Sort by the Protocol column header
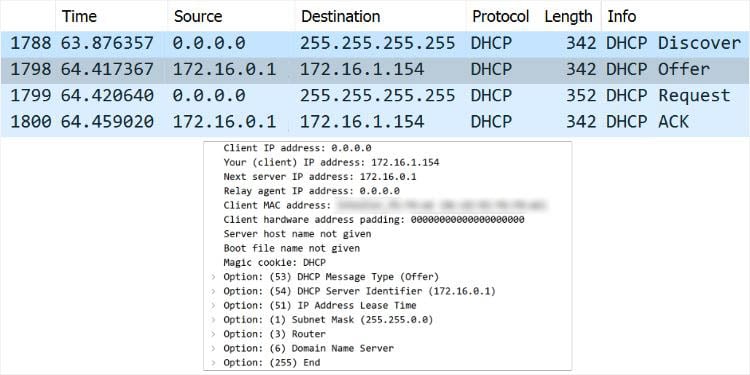Viewport: 750px width, 375px height. (500, 16)
